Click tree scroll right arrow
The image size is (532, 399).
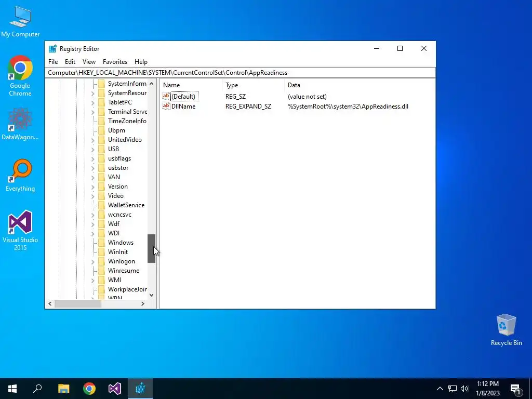pos(143,303)
